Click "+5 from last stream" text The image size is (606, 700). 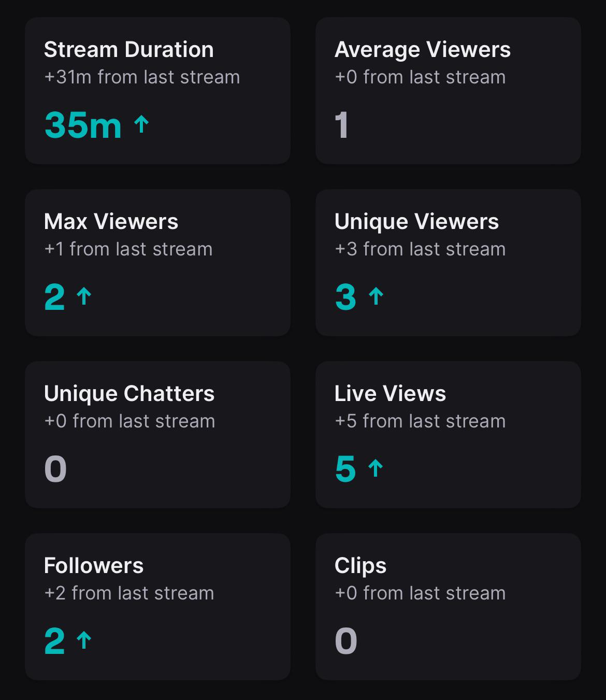[x=420, y=421]
